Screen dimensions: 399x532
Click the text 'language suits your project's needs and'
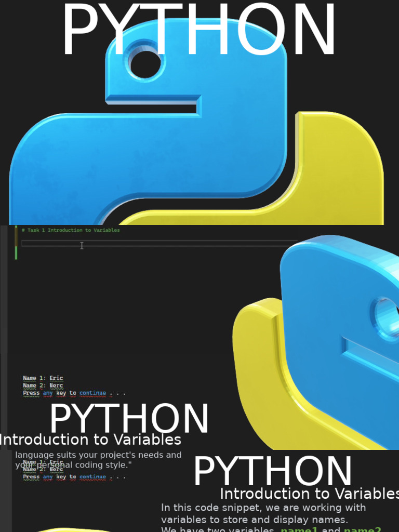point(98,455)
